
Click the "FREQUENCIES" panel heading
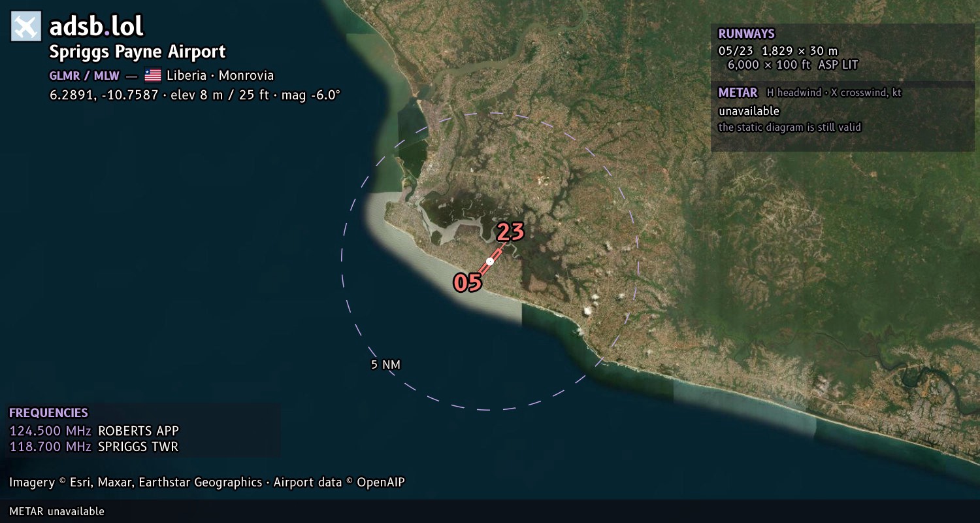click(x=48, y=413)
